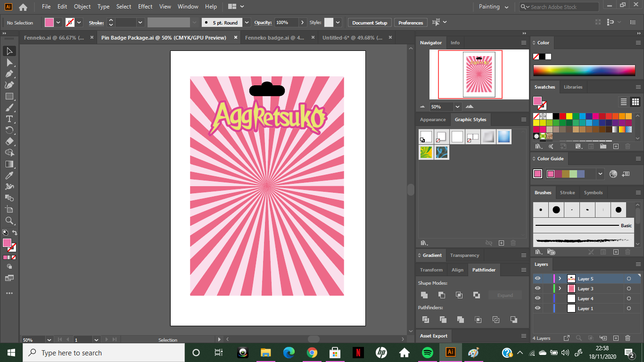The width and height of the screenshot is (644, 362).
Task: Expand Layer 3 contents
Action: (x=560, y=288)
